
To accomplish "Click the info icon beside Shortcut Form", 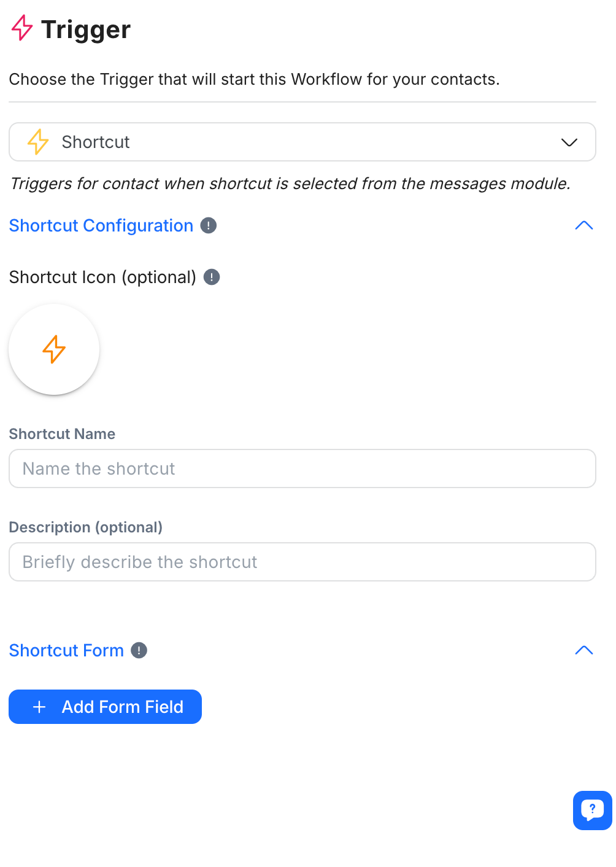I will 139,650.
